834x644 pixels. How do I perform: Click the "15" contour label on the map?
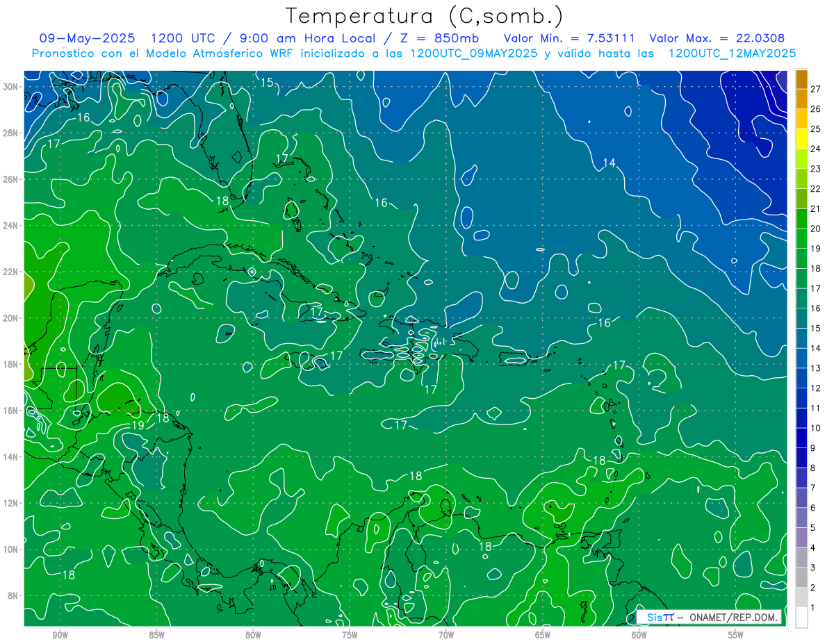click(x=267, y=83)
